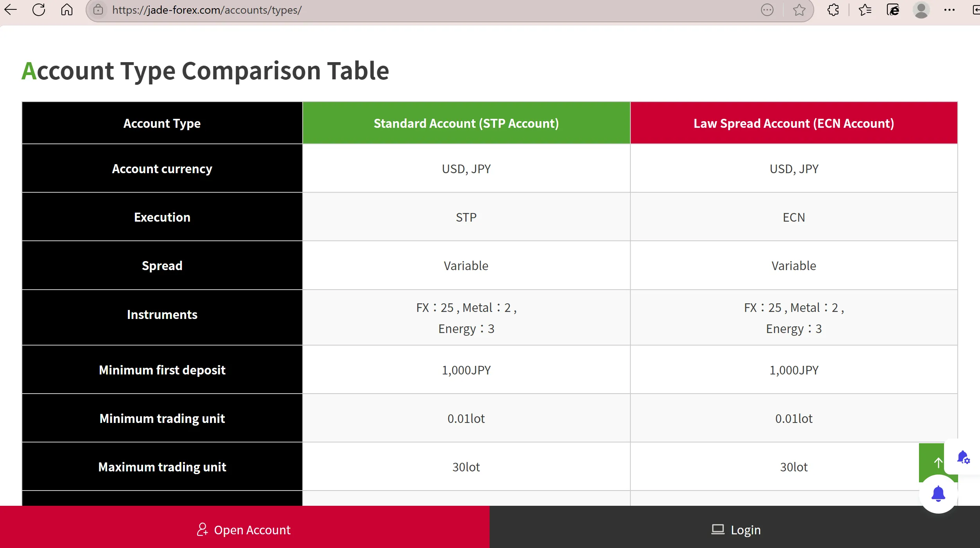Open the browser settings ellipsis menu
Viewport: 980px width, 548px height.
[949, 10]
